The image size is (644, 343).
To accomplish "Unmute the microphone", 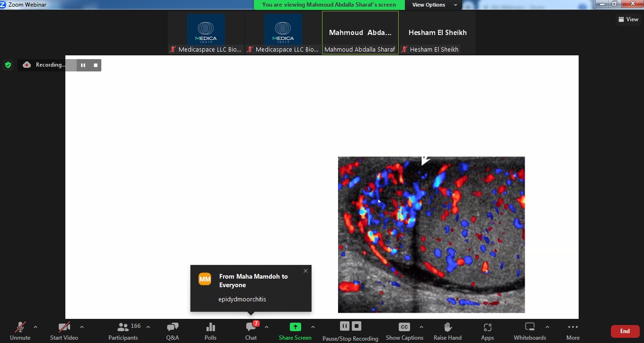I will pyautogui.click(x=20, y=330).
